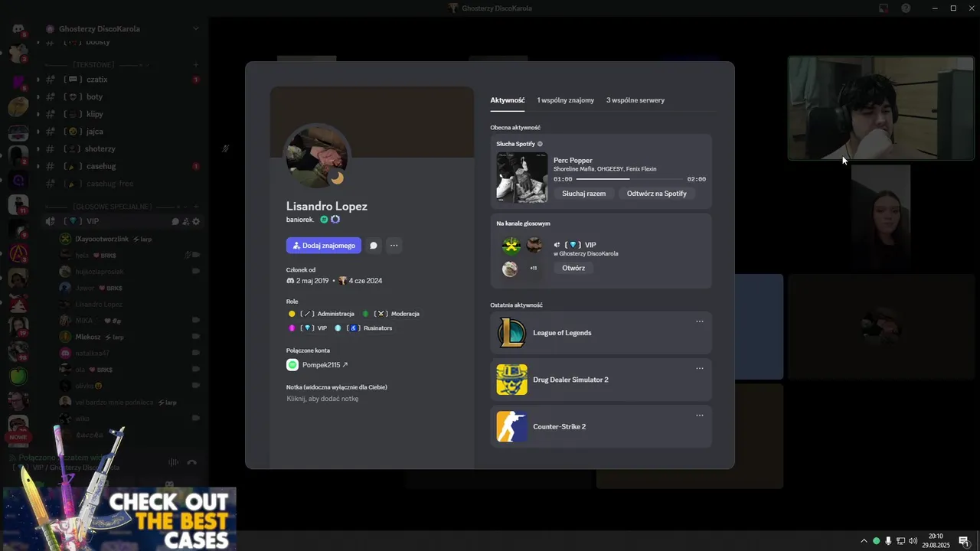The height and width of the screenshot is (551, 980).
Task: Open Discord home direct messages icon
Action: [x=18, y=29]
